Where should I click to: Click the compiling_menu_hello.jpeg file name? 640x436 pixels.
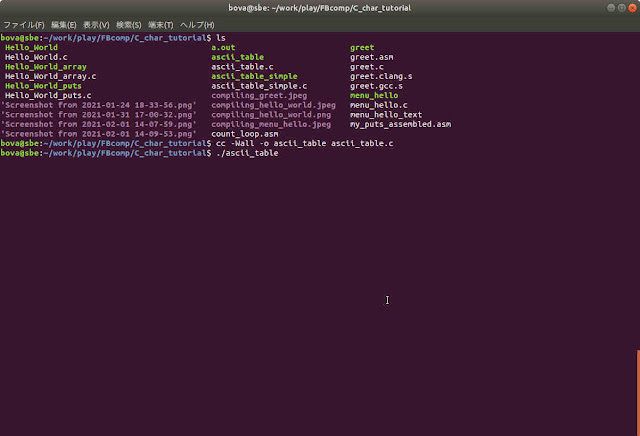(x=271, y=124)
